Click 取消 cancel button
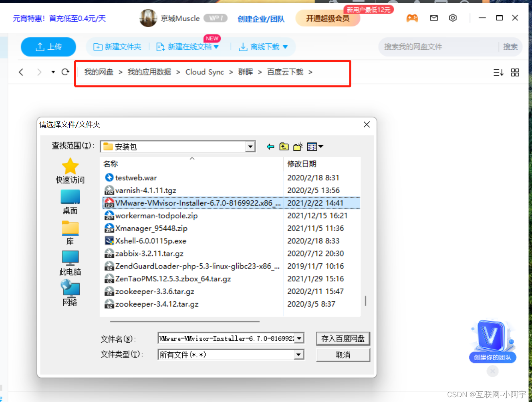532x402 pixels. 343,355
